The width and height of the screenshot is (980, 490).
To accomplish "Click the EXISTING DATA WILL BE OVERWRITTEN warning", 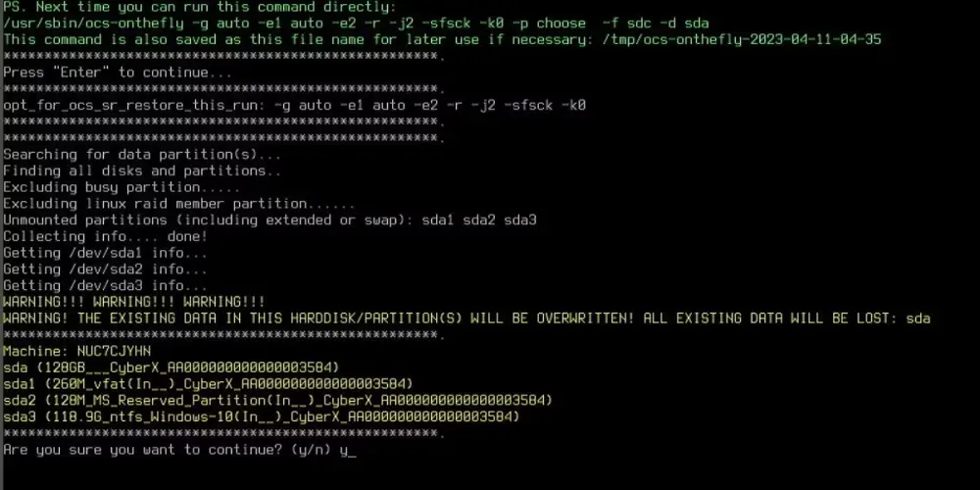I will tap(466, 318).
